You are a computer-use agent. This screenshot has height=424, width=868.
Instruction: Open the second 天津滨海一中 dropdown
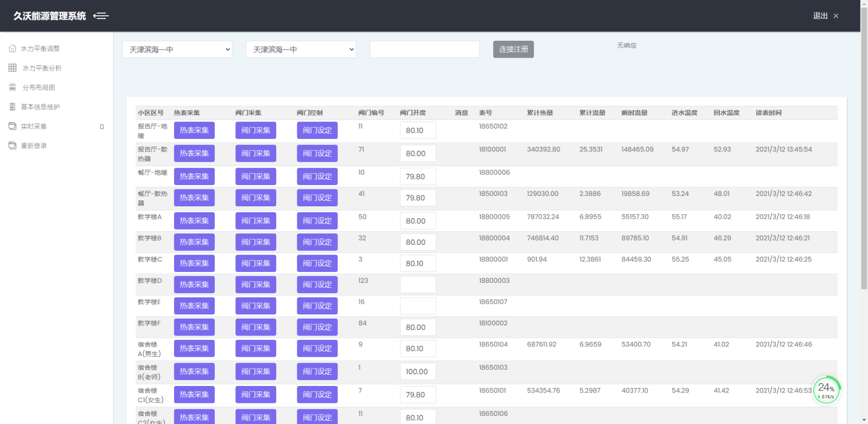click(x=301, y=49)
